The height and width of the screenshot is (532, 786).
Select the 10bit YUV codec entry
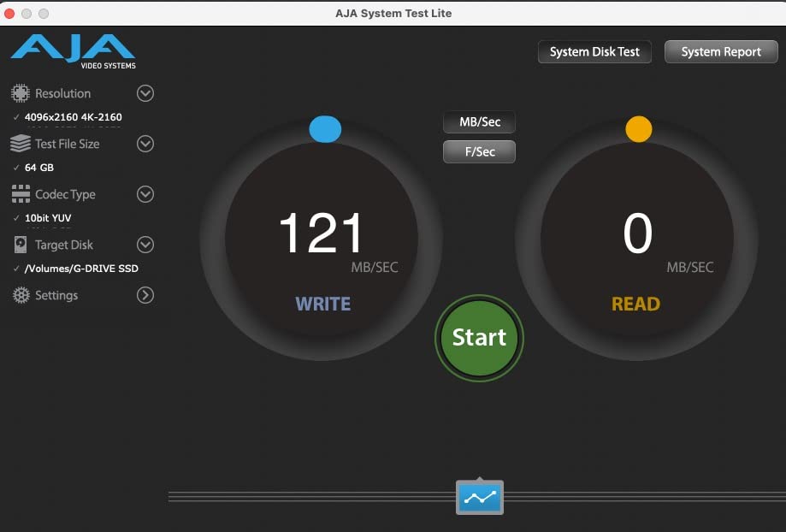point(48,218)
